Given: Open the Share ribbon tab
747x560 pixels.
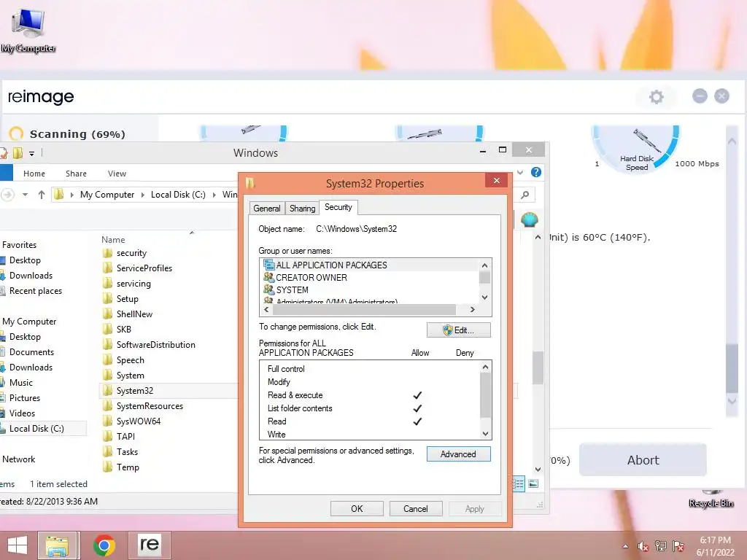Looking at the screenshot, I should [x=76, y=174].
